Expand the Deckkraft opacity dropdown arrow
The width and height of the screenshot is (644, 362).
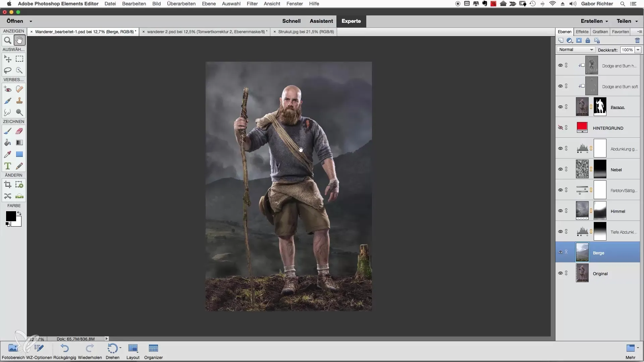(638, 50)
